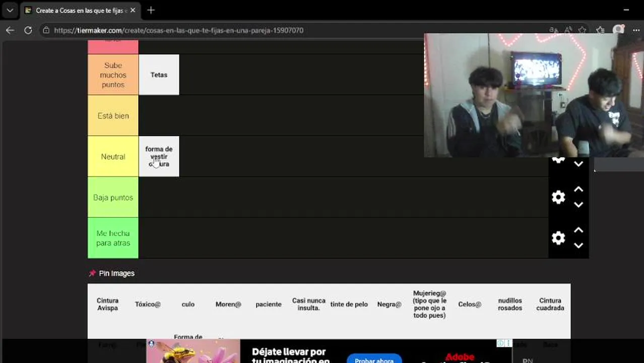Pick the paciente tile
644x363 pixels.
[269, 304]
